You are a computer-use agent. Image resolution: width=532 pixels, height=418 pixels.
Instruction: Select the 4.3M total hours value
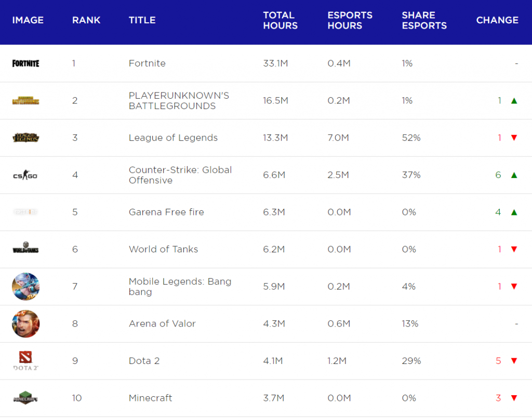point(274,323)
